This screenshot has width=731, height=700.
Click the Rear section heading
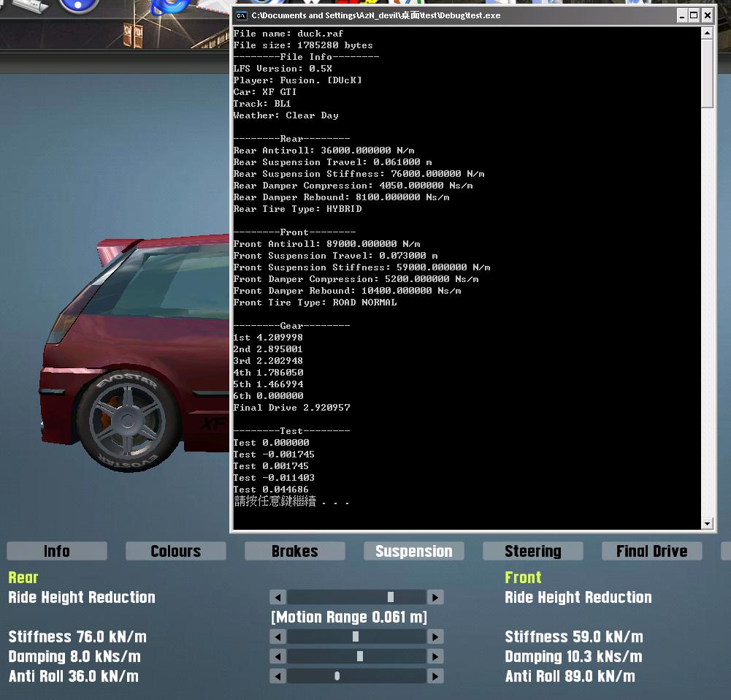23,578
